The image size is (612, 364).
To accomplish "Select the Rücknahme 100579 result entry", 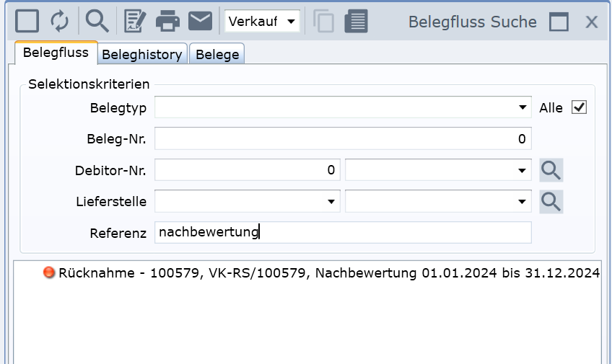I will [328, 273].
